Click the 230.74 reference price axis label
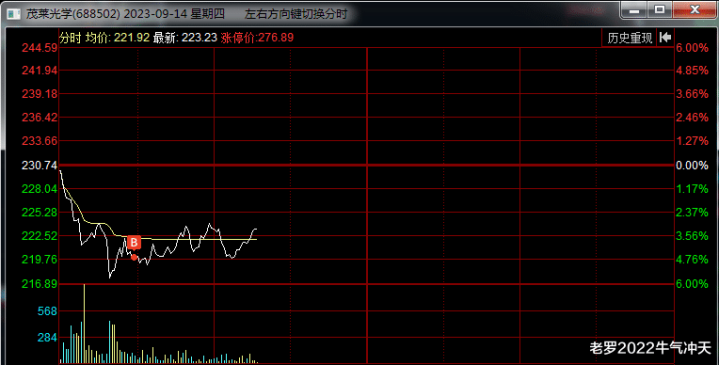Screen dimensions: 719x365 coord(39,166)
